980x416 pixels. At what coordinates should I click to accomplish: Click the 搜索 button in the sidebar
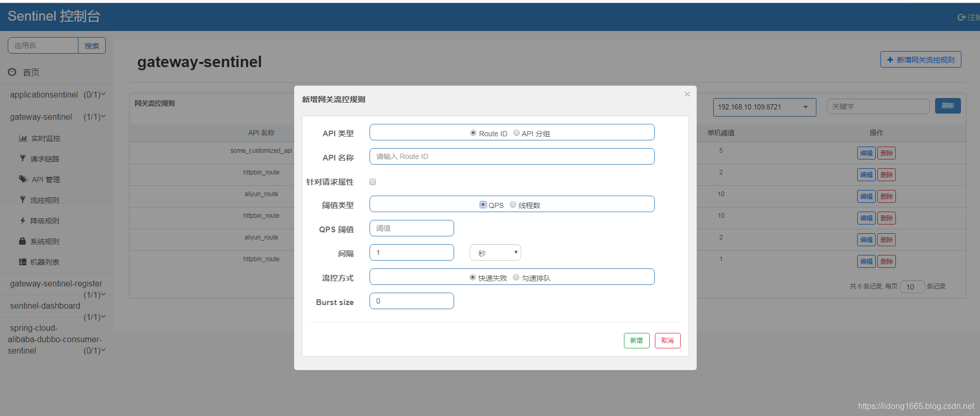pyautogui.click(x=92, y=45)
